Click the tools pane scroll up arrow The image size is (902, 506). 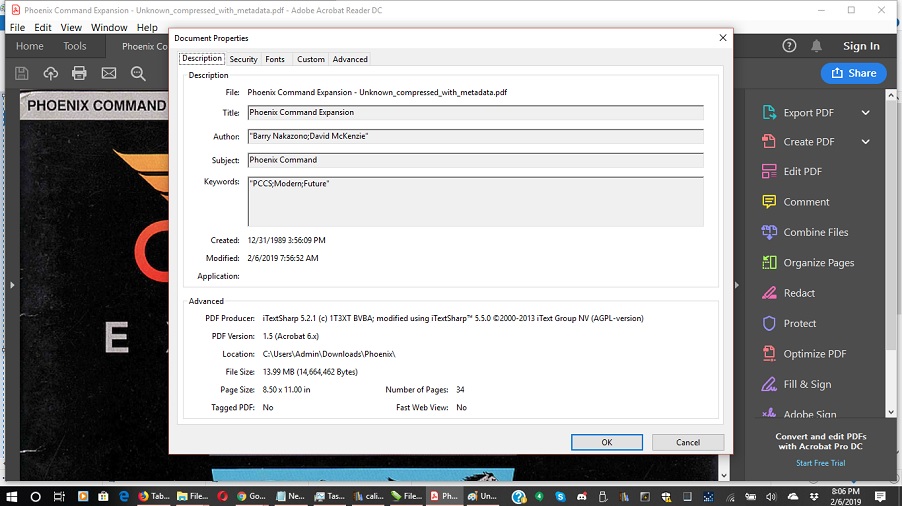pyautogui.click(x=891, y=95)
